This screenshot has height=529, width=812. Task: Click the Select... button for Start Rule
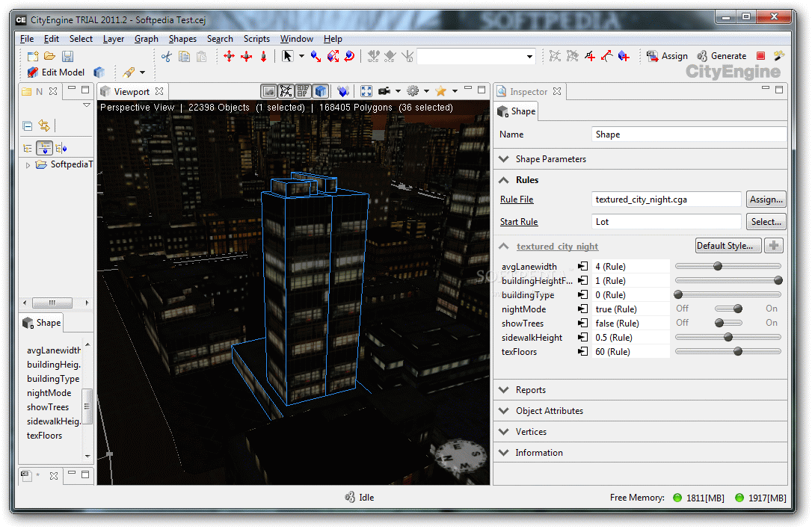766,222
